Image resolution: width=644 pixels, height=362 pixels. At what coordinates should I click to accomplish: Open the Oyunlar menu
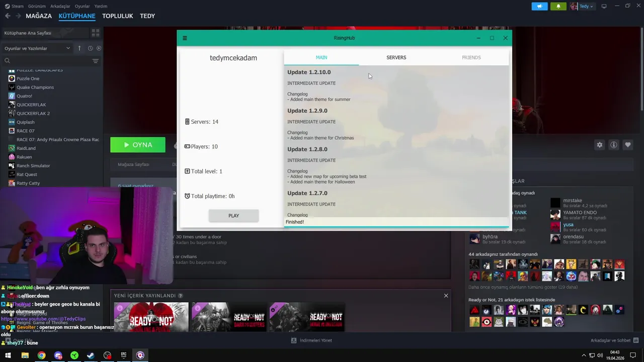pos(82,6)
